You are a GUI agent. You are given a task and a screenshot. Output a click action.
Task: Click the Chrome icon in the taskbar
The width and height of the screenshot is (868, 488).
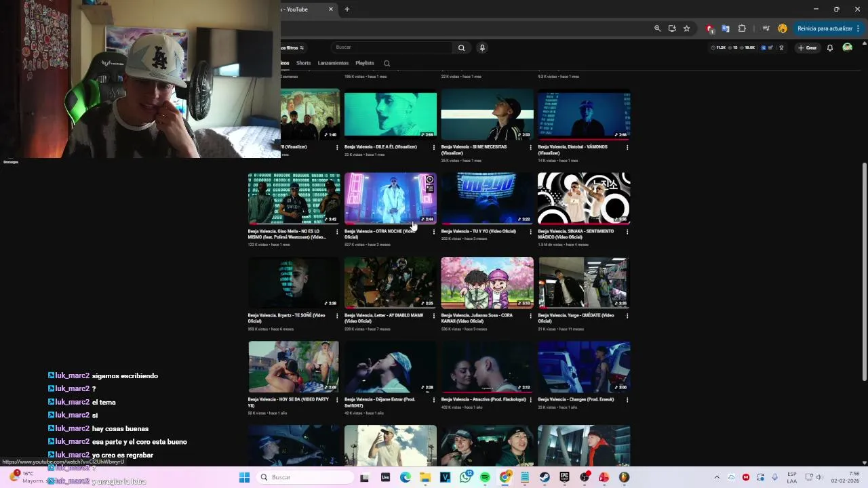505,477
